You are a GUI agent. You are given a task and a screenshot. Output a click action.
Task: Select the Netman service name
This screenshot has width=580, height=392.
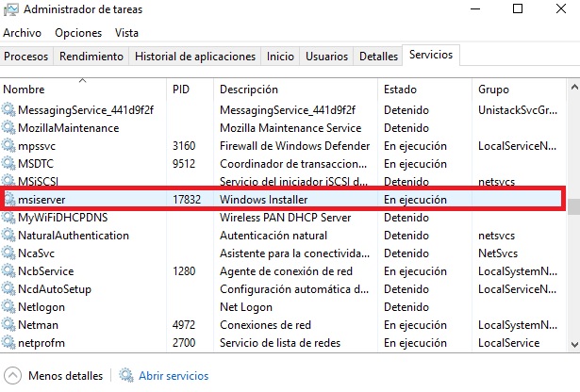coord(38,325)
